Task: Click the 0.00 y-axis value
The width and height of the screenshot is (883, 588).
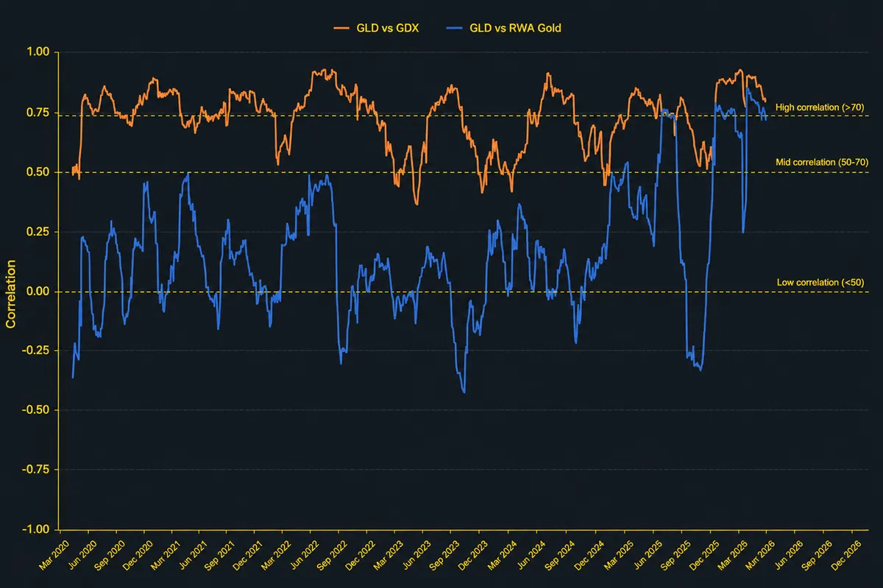Action: [38, 291]
